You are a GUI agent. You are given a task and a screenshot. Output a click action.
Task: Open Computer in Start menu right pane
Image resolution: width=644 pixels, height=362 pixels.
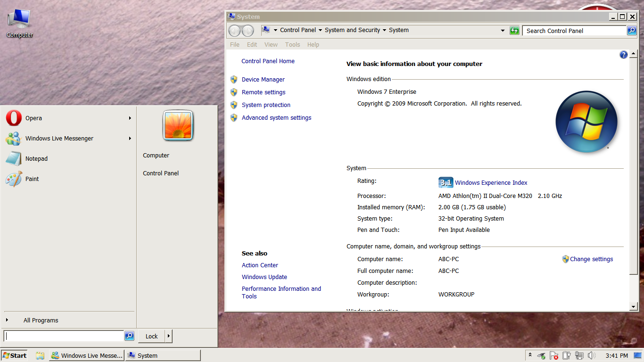[x=156, y=156]
